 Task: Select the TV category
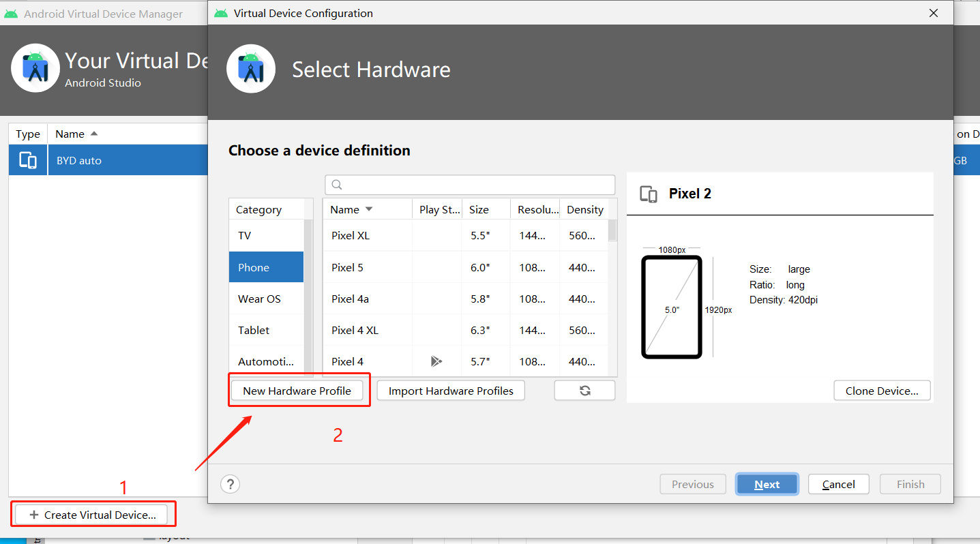(267, 235)
